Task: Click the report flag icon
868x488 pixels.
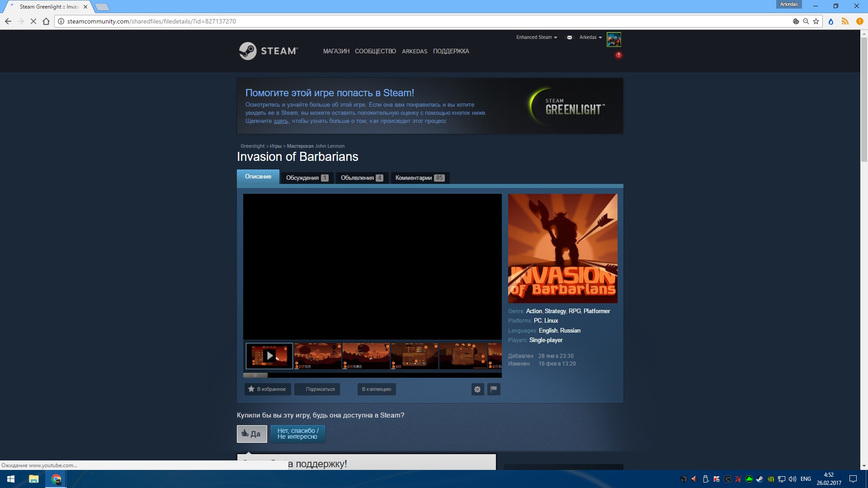Action: [494, 389]
